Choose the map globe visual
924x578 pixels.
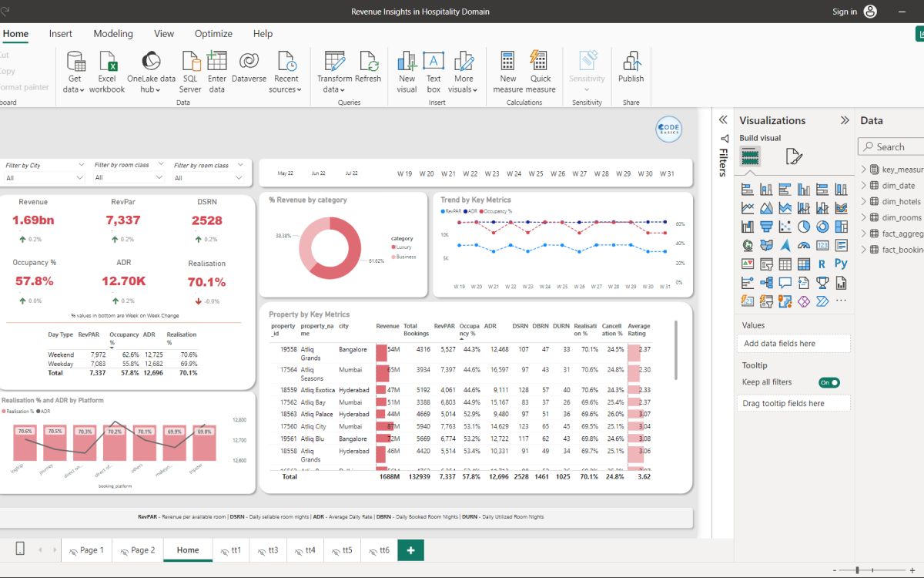point(748,245)
